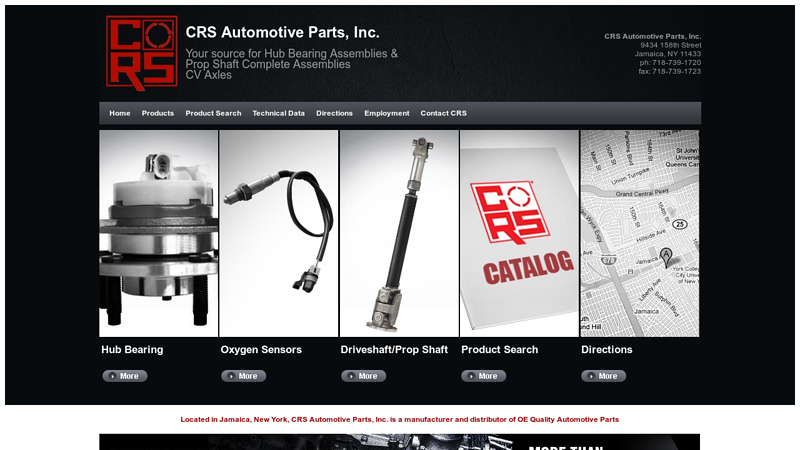Open the Employment menu item
800x450 pixels.
click(387, 113)
